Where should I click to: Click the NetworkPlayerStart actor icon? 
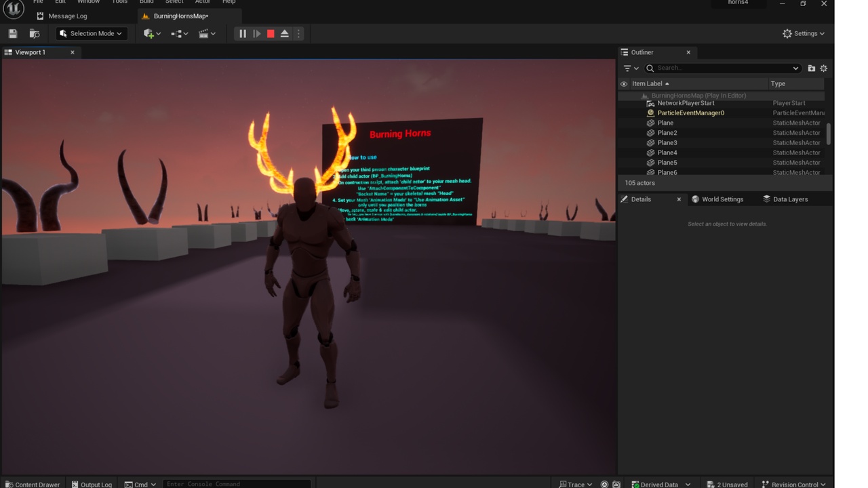tap(650, 103)
